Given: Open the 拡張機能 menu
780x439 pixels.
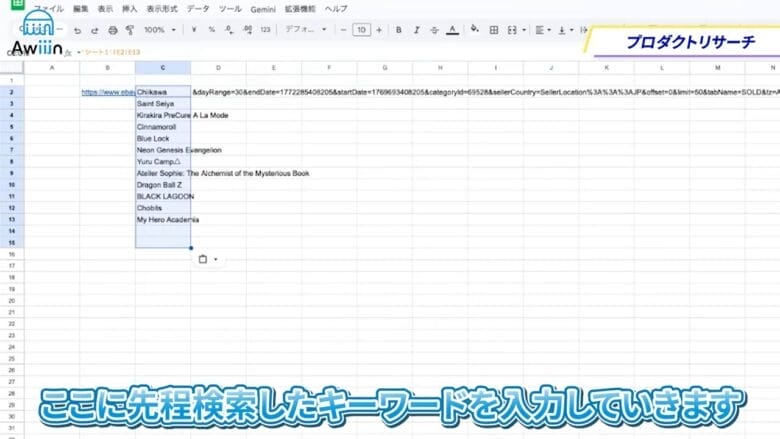Looking at the screenshot, I should click(x=300, y=9).
